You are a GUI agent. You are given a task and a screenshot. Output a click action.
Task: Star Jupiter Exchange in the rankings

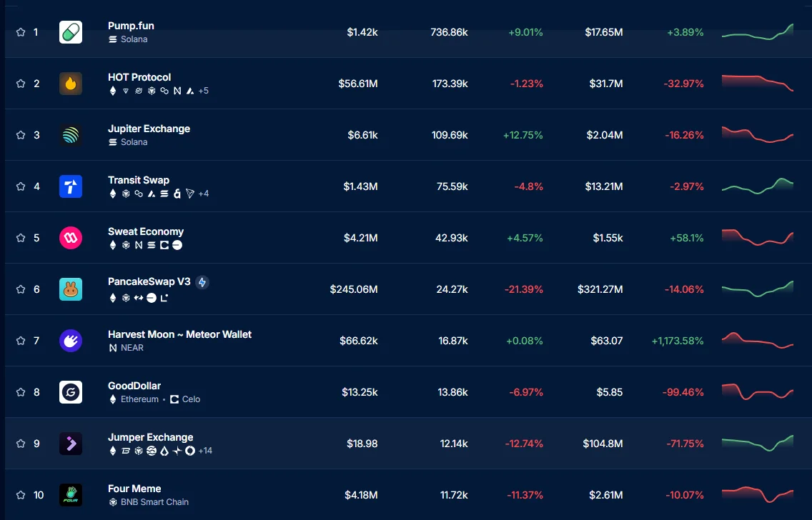(x=20, y=134)
